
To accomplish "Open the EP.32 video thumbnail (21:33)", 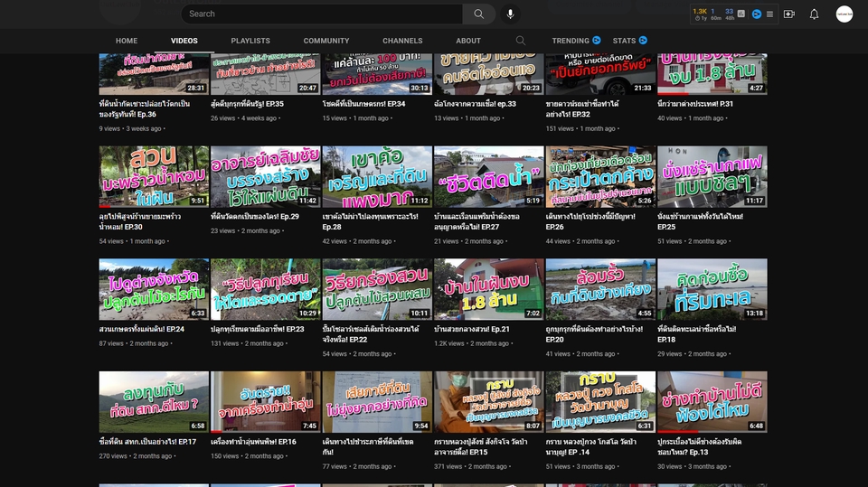I will (600, 73).
